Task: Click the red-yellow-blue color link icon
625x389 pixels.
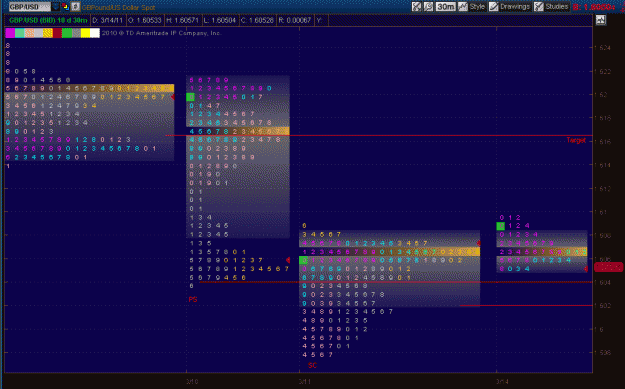Action: click(65, 7)
